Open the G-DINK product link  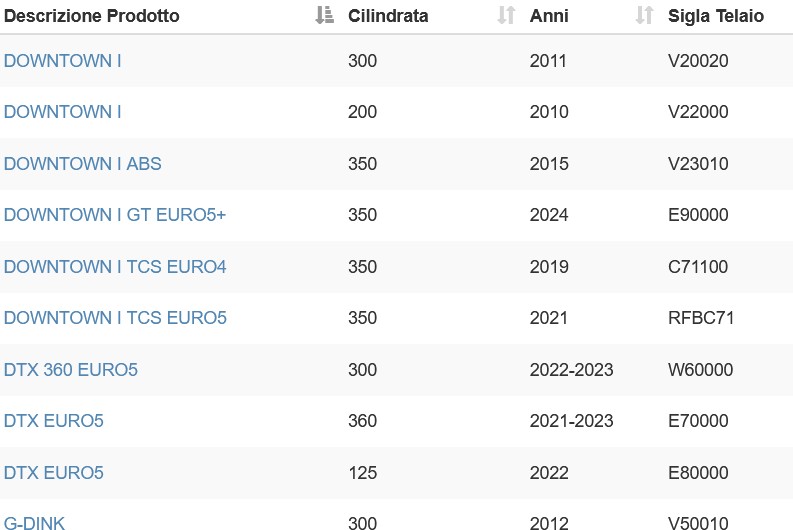pos(34,522)
